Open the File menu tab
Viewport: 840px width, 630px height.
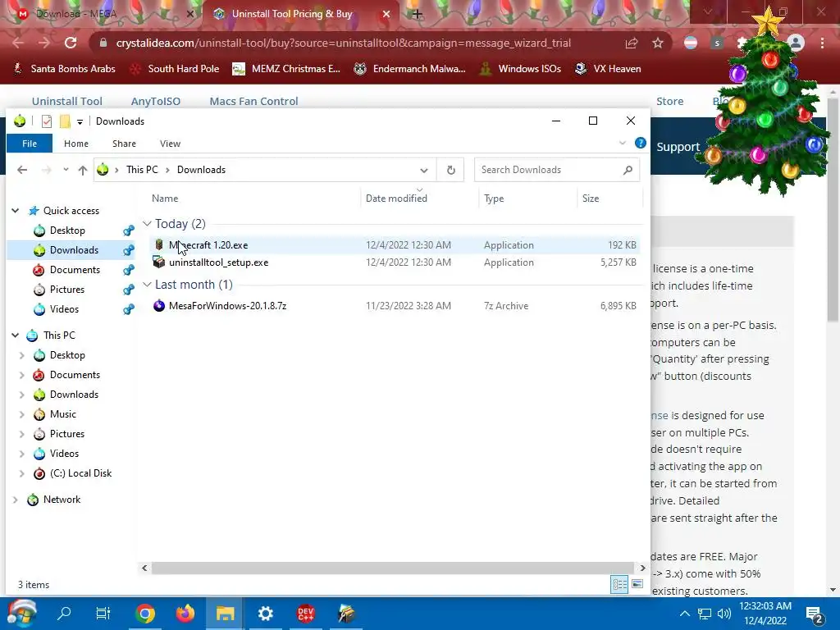[30, 144]
